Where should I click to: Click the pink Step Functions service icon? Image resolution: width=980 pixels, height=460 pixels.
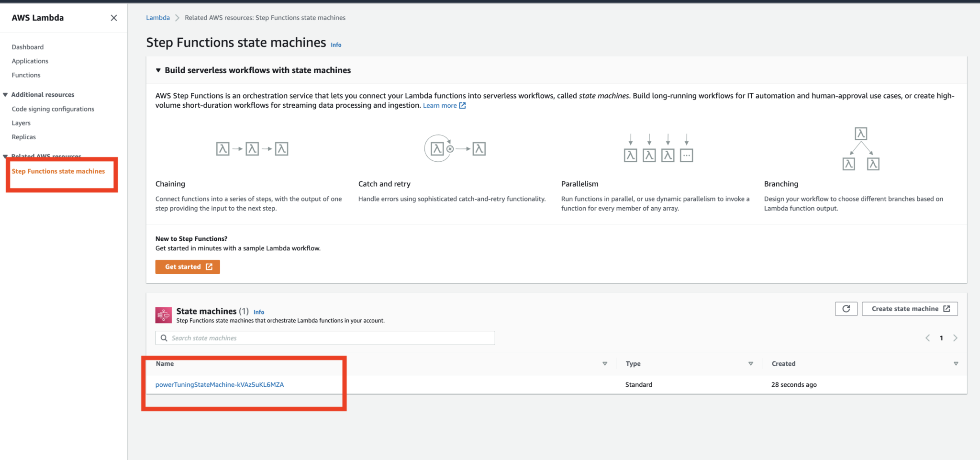(163, 314)
